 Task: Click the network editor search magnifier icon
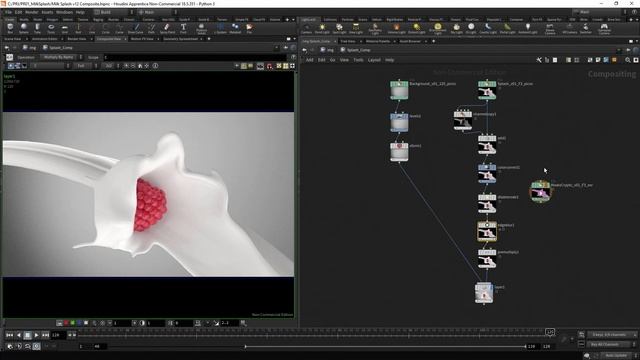[628, 60]
